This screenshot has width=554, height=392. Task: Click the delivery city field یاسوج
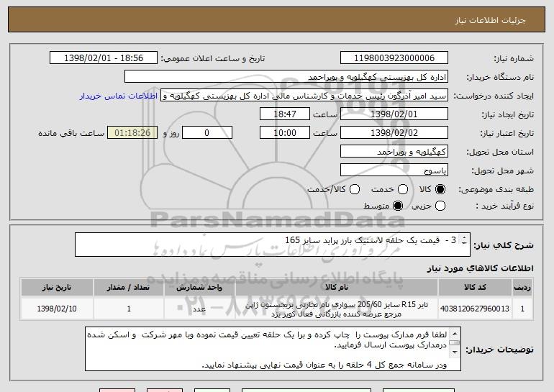pos(394,170)
